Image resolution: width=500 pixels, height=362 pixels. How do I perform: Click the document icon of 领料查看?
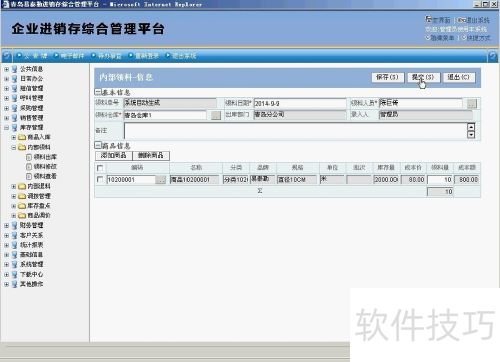(x=29, y=176)
